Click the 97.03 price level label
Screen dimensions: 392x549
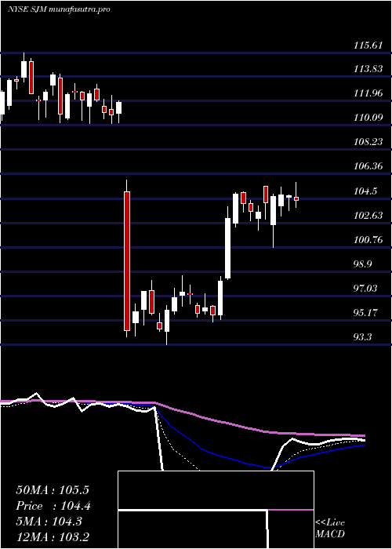(367, 289)
